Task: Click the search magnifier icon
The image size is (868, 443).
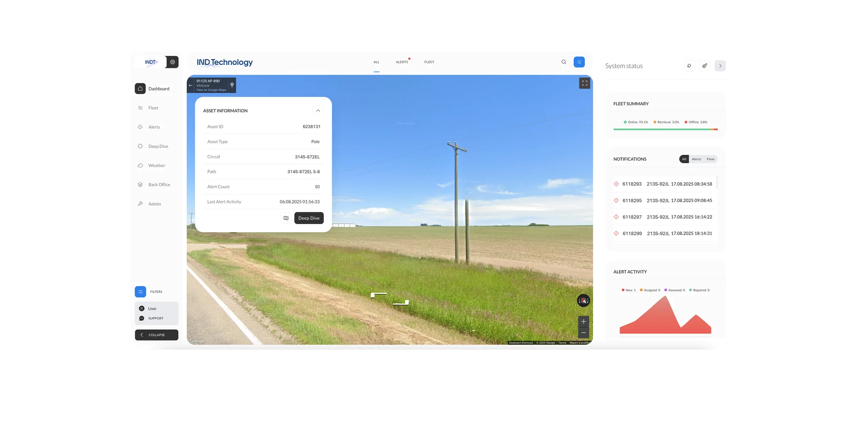Action: 563,62
